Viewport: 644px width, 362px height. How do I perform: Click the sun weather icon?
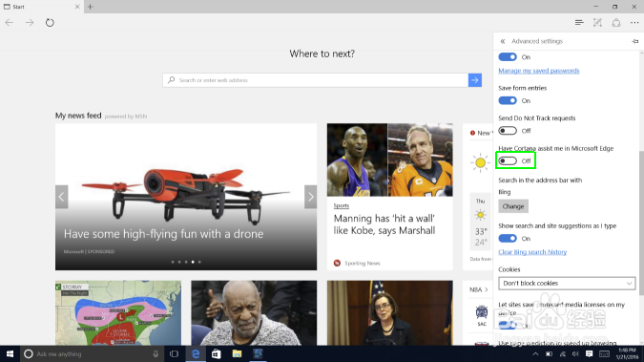point(480,163)
